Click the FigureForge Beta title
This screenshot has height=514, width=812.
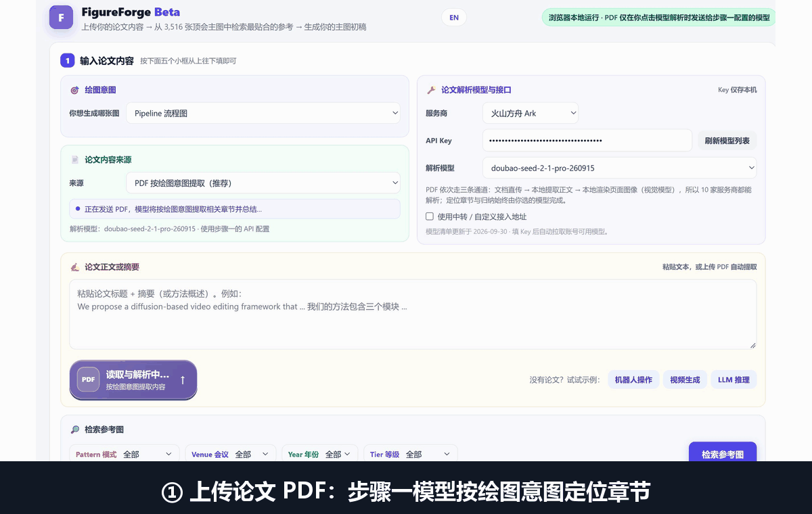131,12
